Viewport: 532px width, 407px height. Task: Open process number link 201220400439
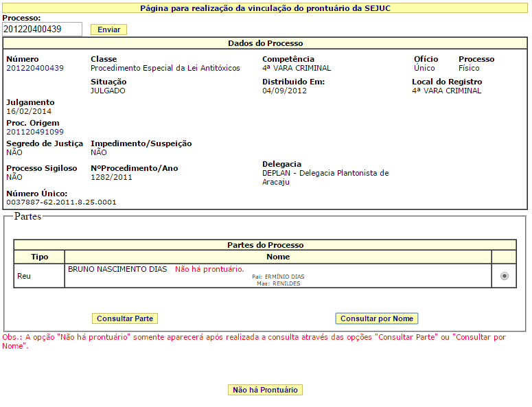pos(35,69)
